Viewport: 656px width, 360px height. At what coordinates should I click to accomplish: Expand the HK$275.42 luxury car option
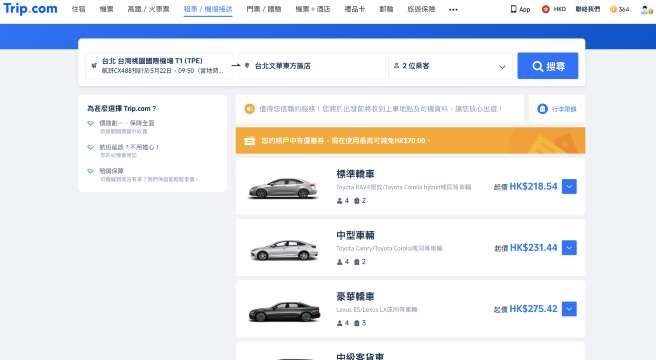[569, 309]
